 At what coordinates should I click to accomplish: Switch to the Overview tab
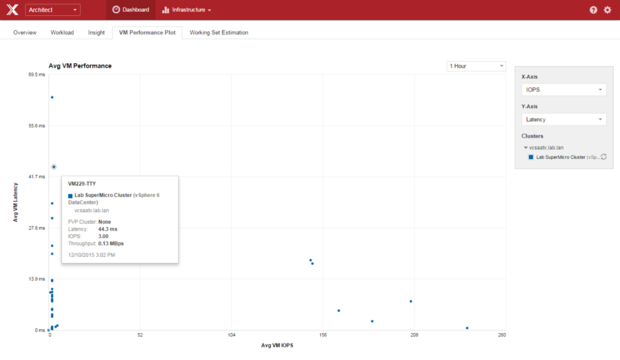[x=25, y=32]
